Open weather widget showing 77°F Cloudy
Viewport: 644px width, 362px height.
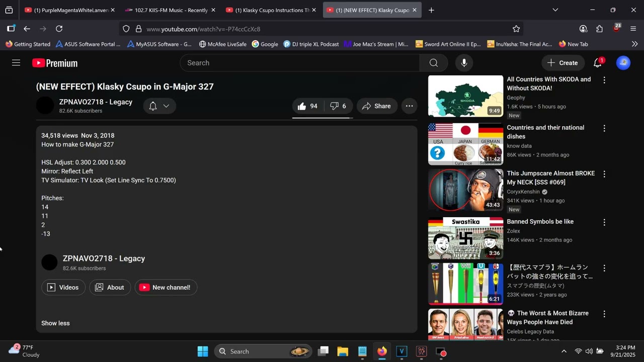point(25,351)
